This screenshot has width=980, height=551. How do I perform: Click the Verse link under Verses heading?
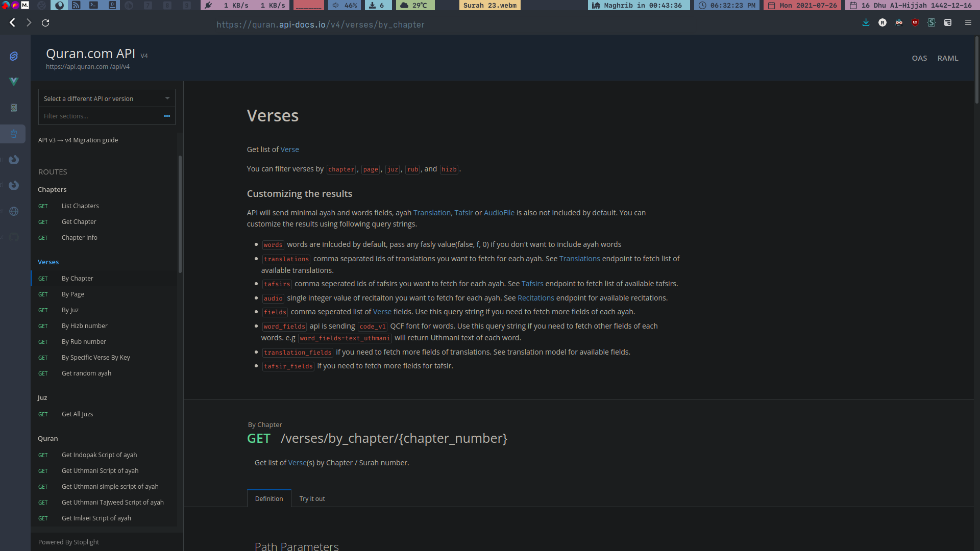[x=289, y=149]
